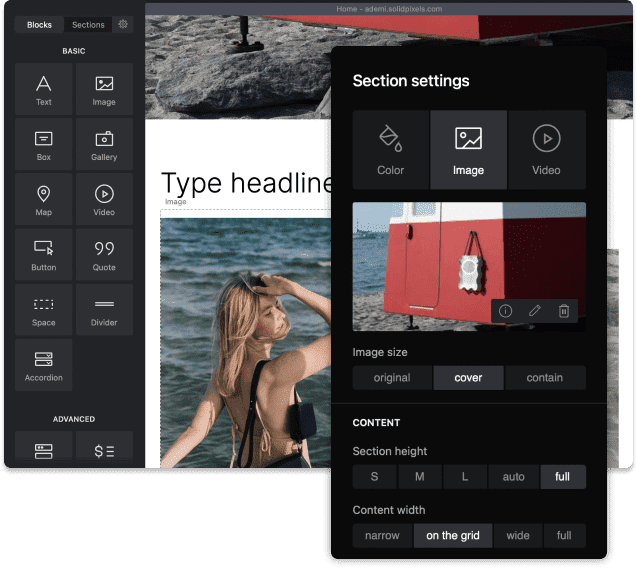Set image size to cover
637x569 pixels.
(468, 378)
